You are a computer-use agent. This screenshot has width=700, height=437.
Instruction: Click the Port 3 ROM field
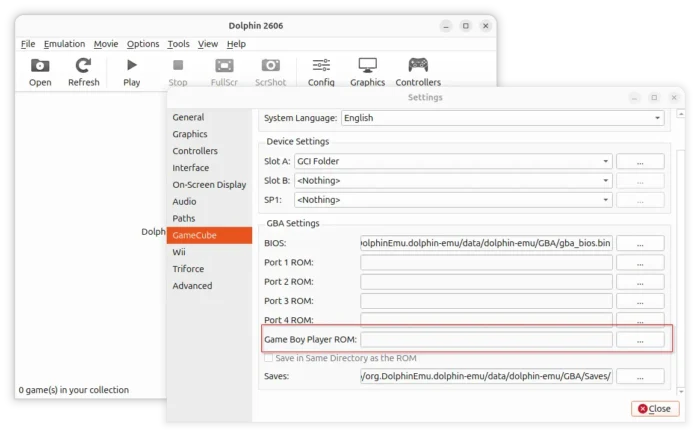pyautogui.click(x=486, y=301)
